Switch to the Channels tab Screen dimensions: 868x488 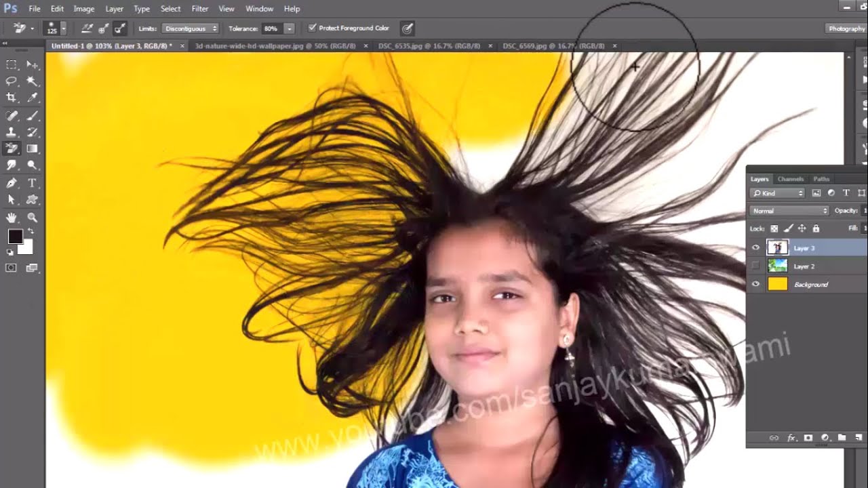[790, 179]
